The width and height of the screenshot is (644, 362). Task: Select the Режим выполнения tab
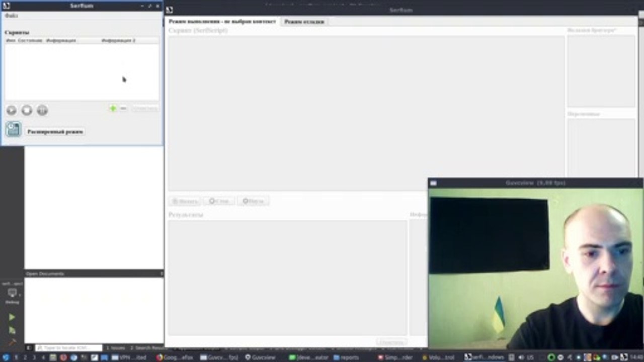click(222, 22)
